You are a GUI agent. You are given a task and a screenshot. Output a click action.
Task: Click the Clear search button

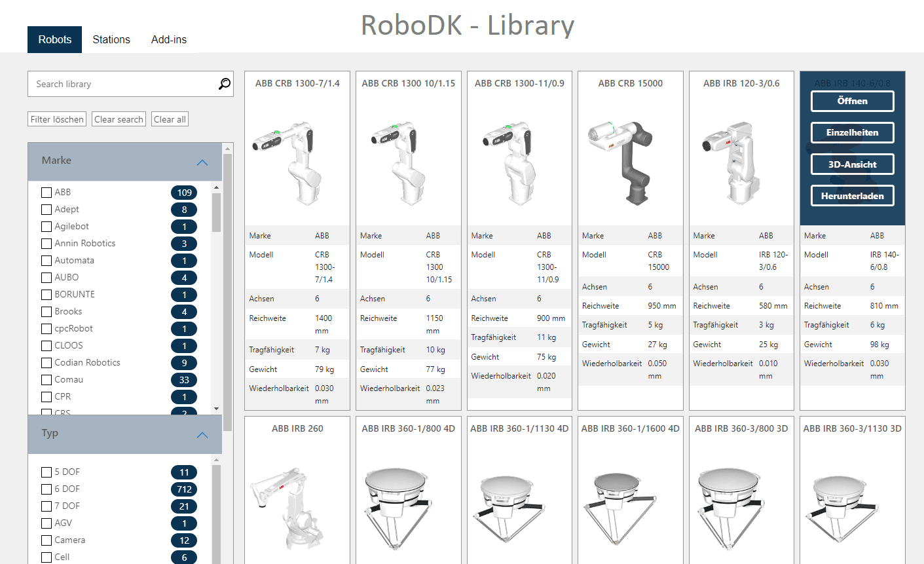(119, 119)
